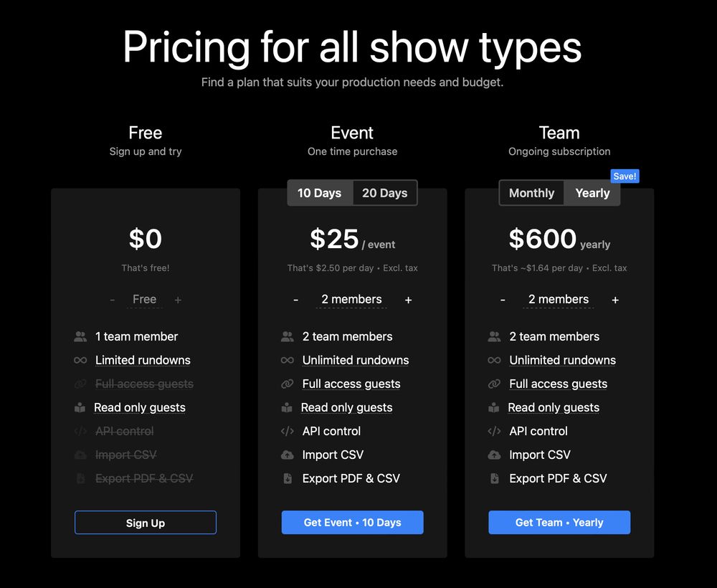Screen dimensions: 717x588
Task: Click Export PDF & CSV file icon in Event plan
Action: pos(288,479)
